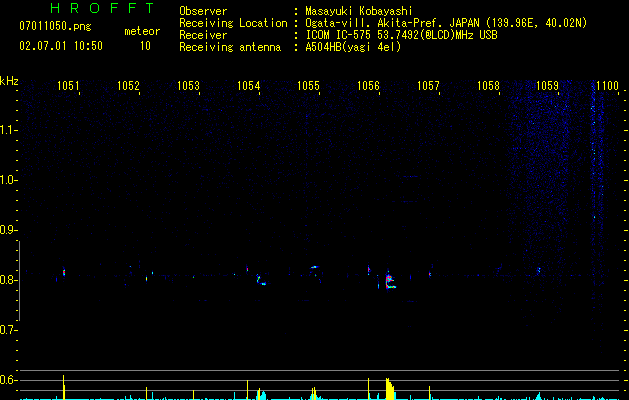Image resolution: width=629 pixels, height=400 pixels.
Task: Click the 1053 time axis marker
Action: [188, 86]
